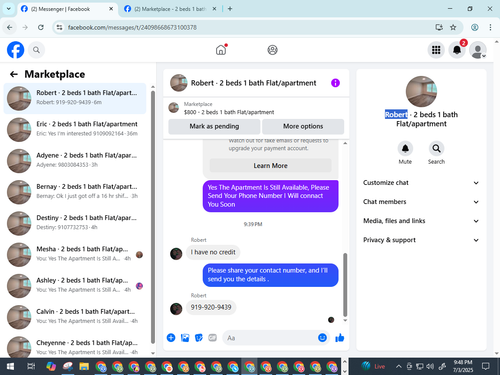This screenshot has width=500, height=375.
Task: Choose a GIF icon in composer
Action: [213, 338]
